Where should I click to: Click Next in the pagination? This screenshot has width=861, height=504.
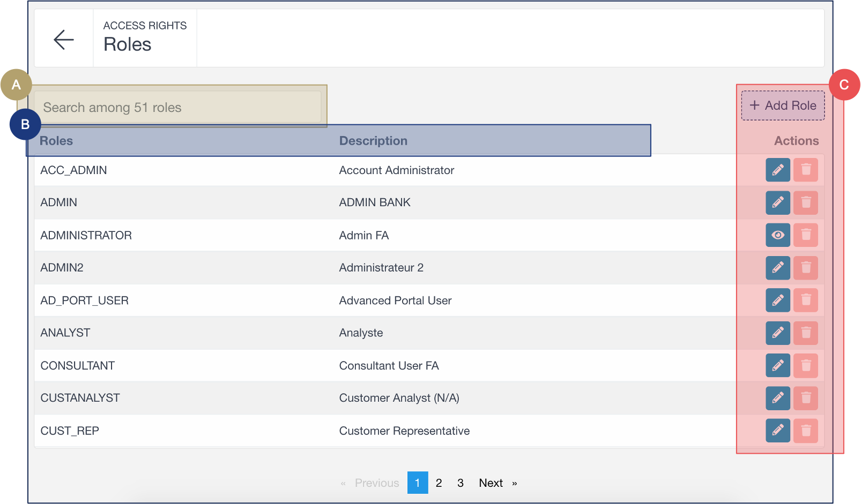pyautogui.click(x=491, y=483)
